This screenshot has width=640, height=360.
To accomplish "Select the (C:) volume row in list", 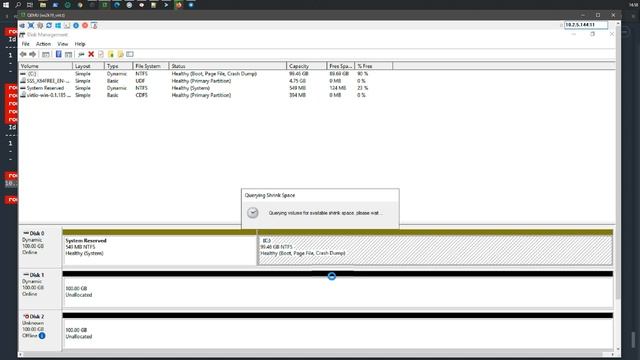I will [x=207, y=74].
